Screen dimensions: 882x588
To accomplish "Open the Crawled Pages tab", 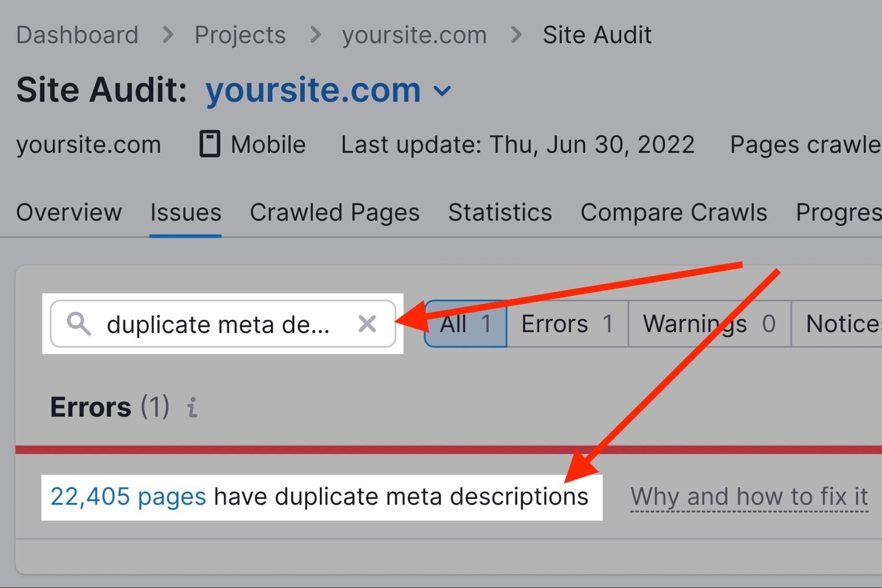I will [334, 212].
